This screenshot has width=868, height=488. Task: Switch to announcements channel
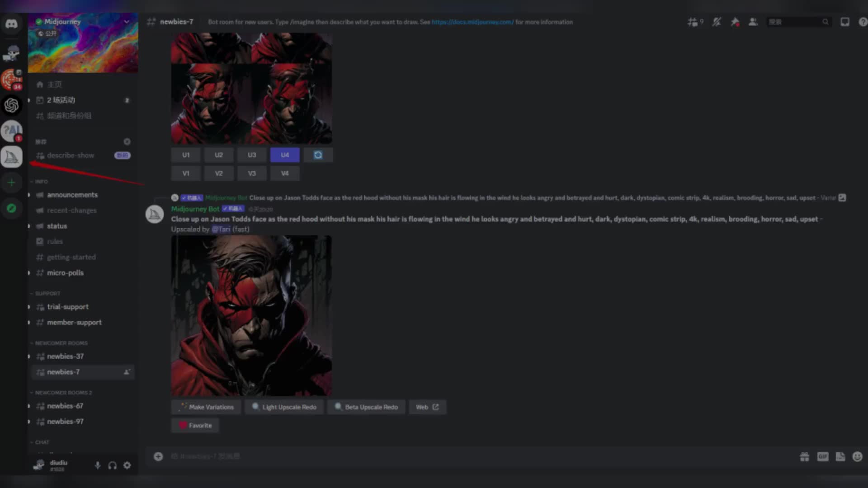tap(72, 195)
